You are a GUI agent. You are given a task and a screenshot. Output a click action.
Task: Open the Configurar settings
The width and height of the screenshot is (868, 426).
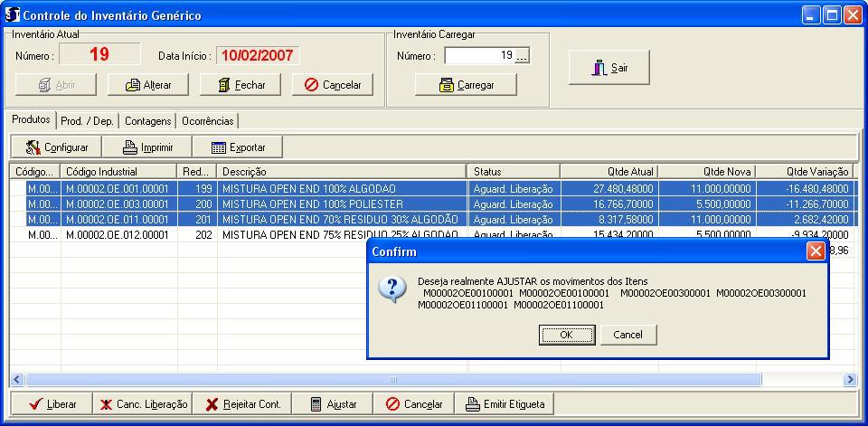click(56, 147)
